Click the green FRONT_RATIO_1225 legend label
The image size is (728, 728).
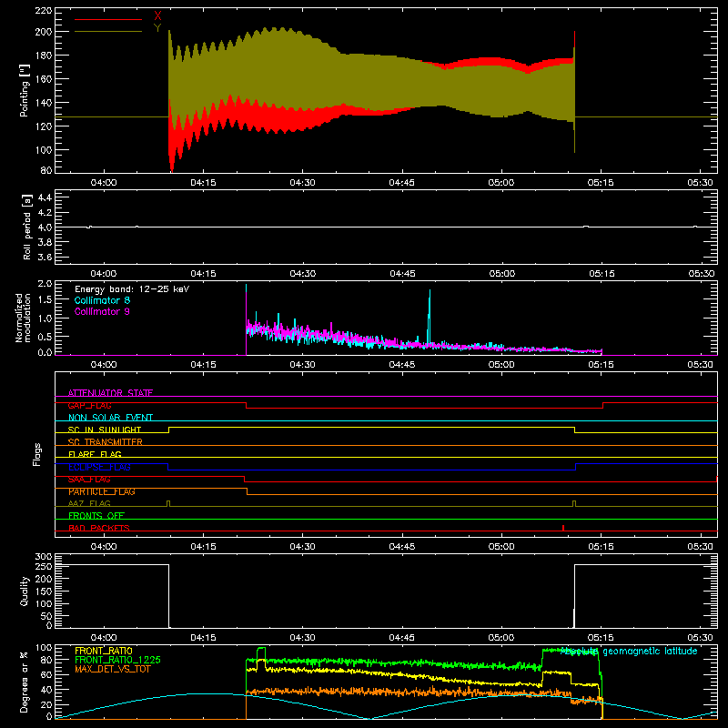tap(118, 660)
